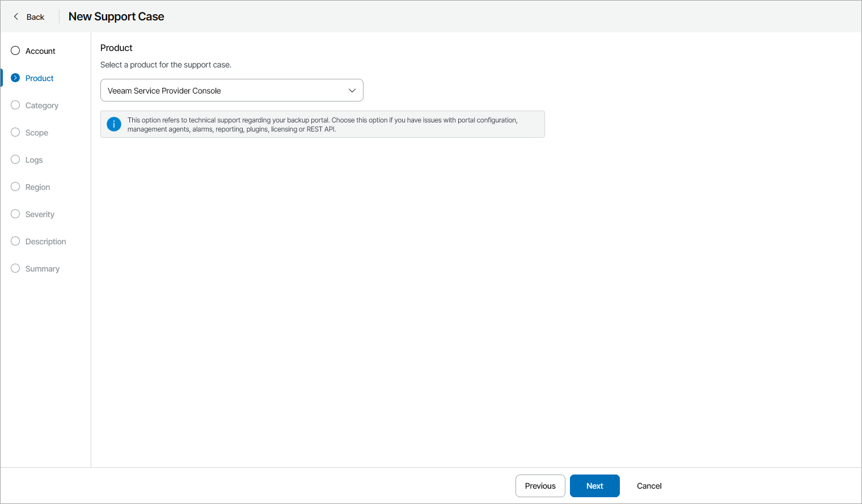The height and width of the screenshot is (504, 862).
Task: Select the Category step circle
Action: tap(15, 105)
